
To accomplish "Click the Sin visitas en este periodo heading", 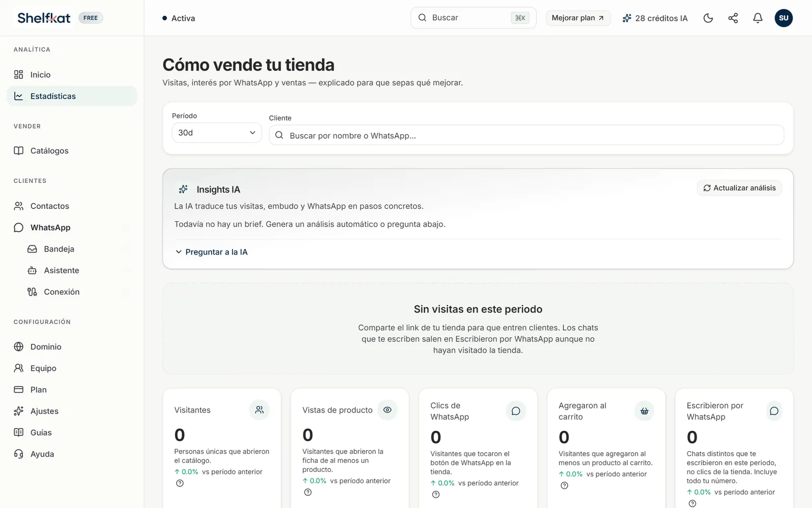I will click(478, 309).
